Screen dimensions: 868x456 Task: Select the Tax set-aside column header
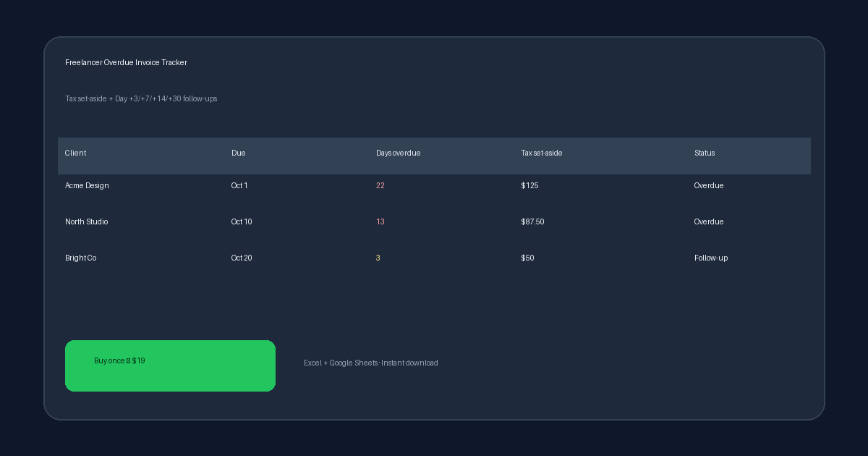pyautogui.click(x=541, y=153)
